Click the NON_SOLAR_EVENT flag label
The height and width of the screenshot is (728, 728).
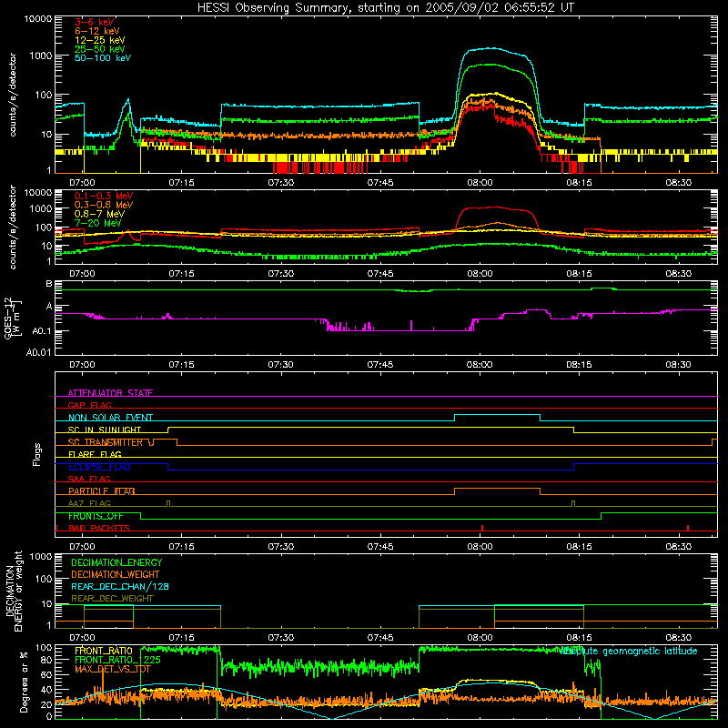(110, 418)
